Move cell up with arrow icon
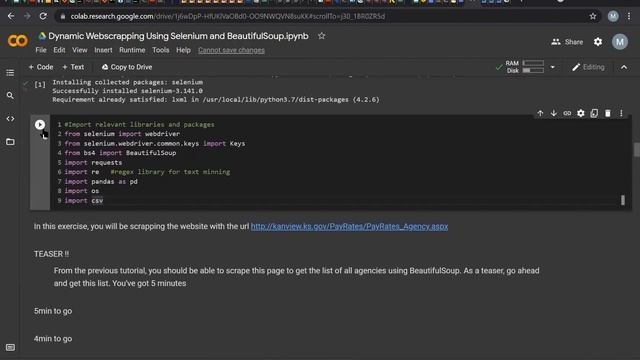640x360 pixels. tap(540, 113)
